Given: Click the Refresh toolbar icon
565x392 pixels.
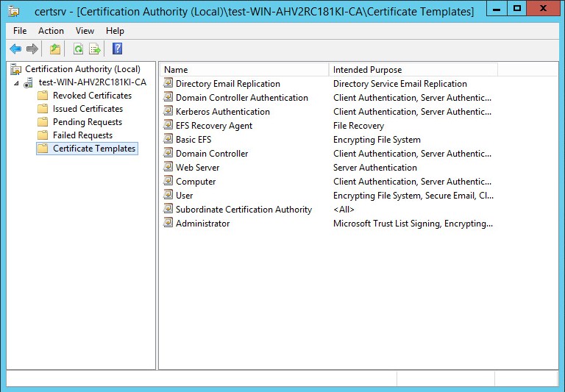Looking at the screenshot, I should pyautogui.click(x=78, y=49).
